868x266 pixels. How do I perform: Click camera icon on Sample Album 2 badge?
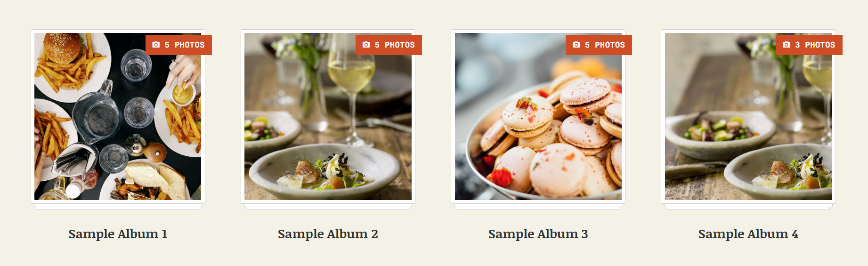[366, 45]
